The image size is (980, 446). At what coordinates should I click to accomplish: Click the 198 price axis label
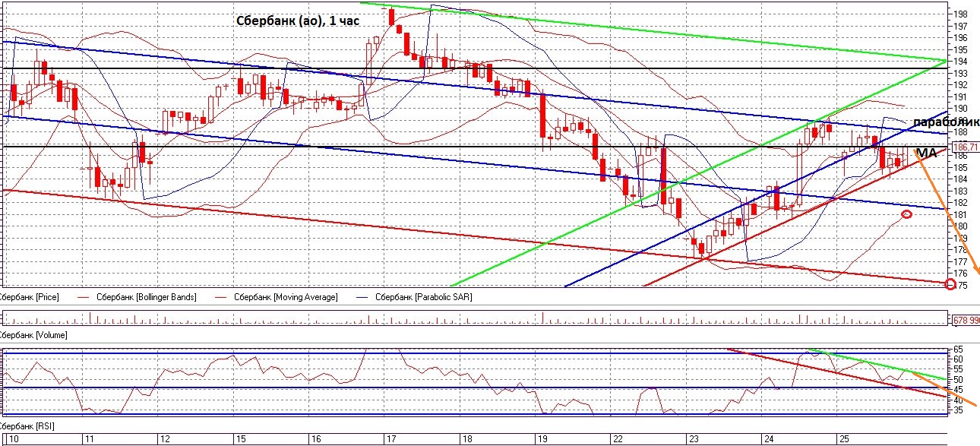961,14
